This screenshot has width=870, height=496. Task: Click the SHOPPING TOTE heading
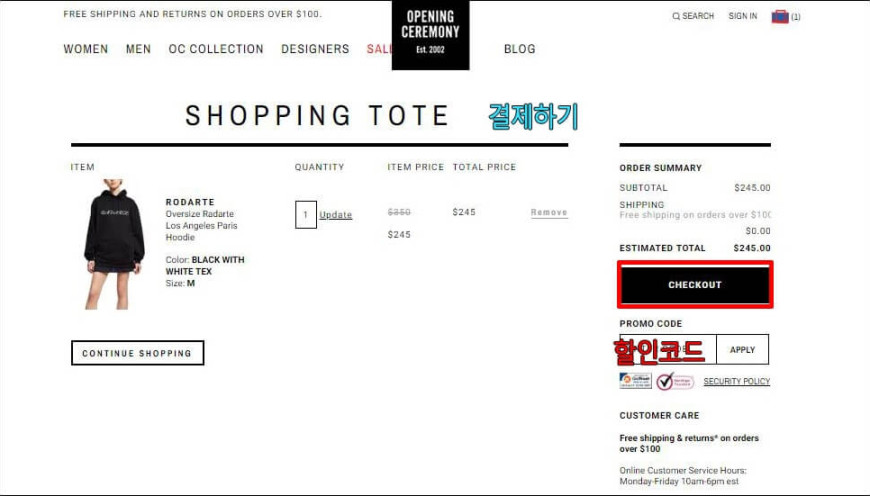coord(317,115)
